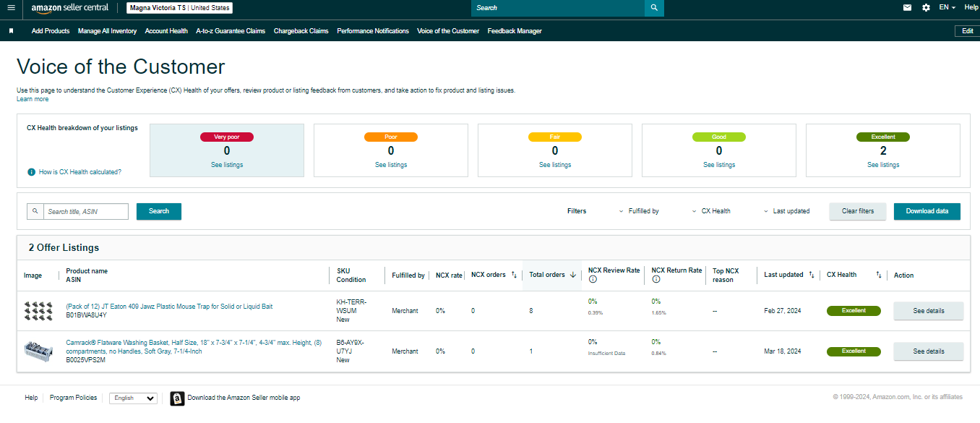Click the teal Search button
Image resolution: width=980 pixels, height=423 pixels.
(x=159, y=211)
